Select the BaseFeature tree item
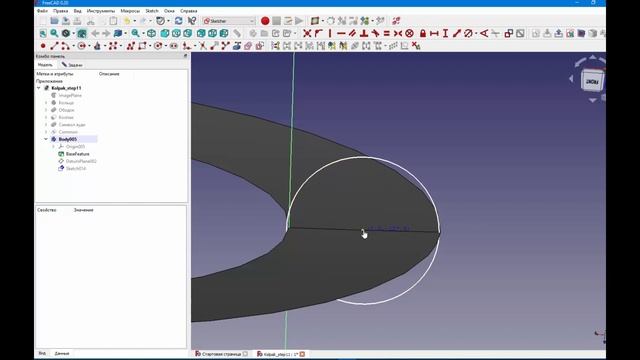 click(78, 154)
